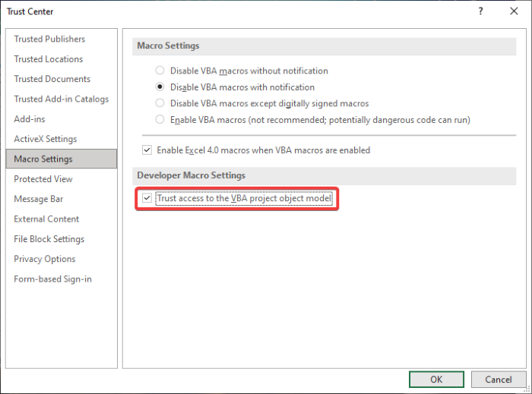532x394 pixels.
Task: Switch to Protected View settings
Action: [x=43, y=179]
